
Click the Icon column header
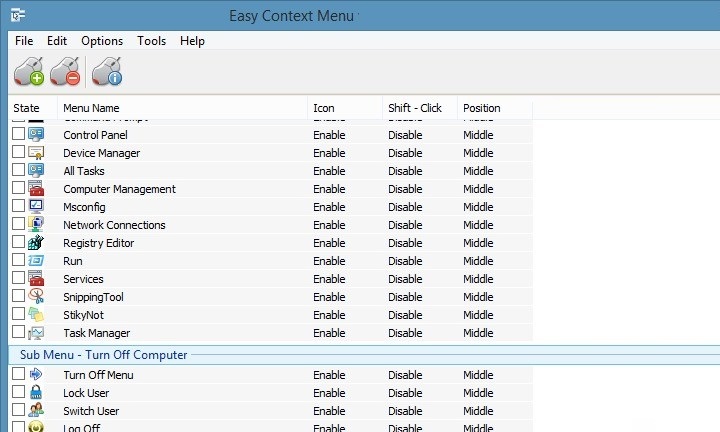click(345, 108)
